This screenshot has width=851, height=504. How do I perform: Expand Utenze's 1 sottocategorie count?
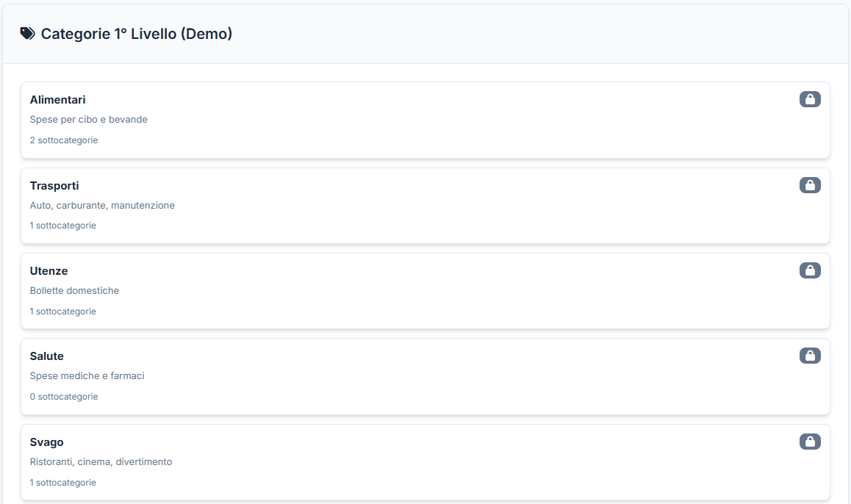63,312
